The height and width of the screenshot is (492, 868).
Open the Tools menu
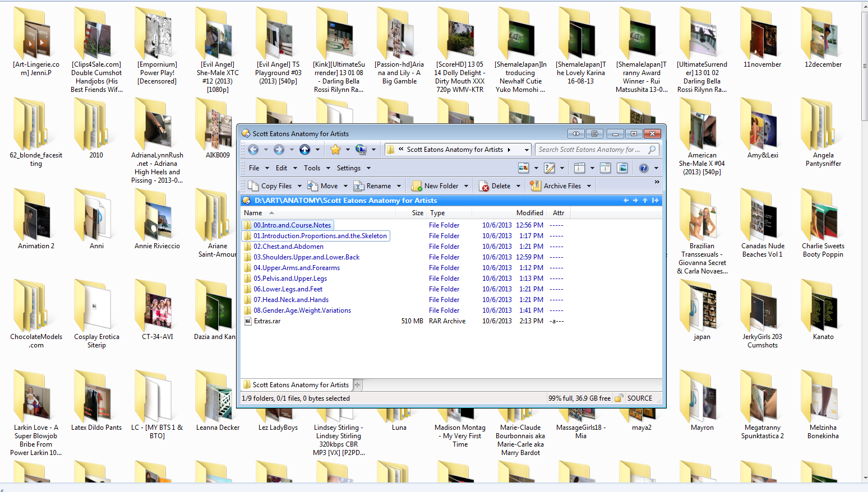point(312,168)
